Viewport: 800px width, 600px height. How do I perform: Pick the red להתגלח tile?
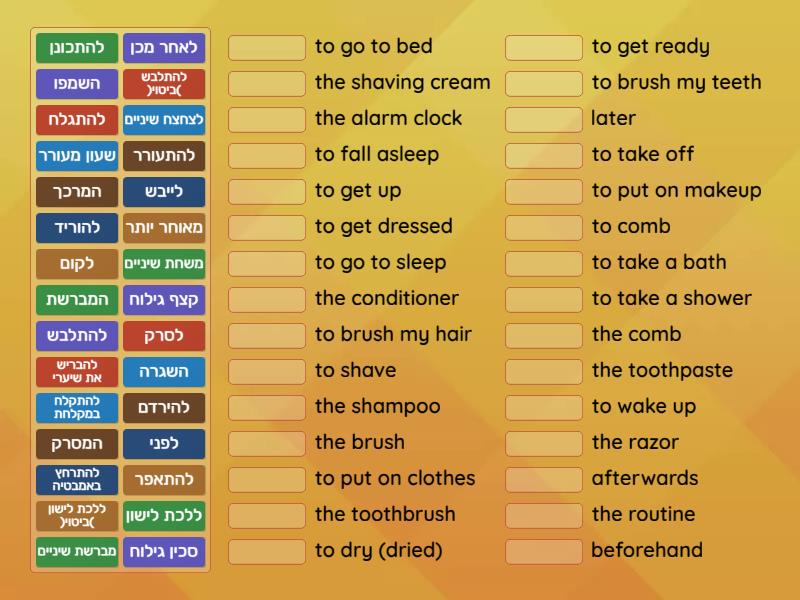tap(77, 120)
